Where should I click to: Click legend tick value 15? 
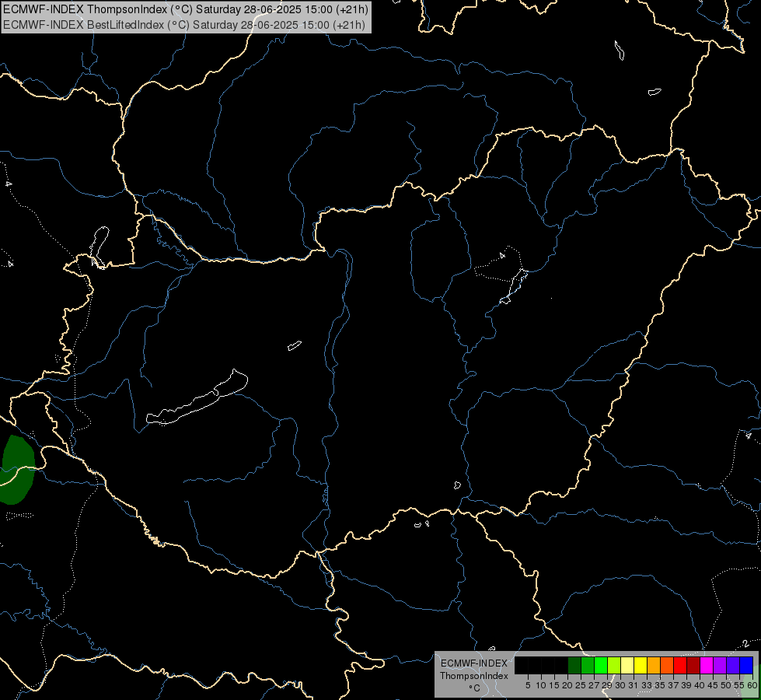(x=554, y=685)
